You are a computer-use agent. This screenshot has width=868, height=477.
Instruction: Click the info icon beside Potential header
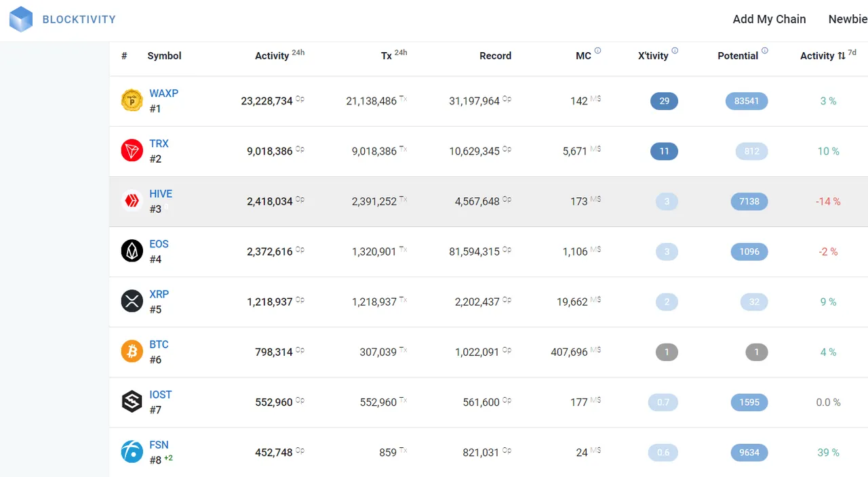pyautogui.click(x=765, y=50)
